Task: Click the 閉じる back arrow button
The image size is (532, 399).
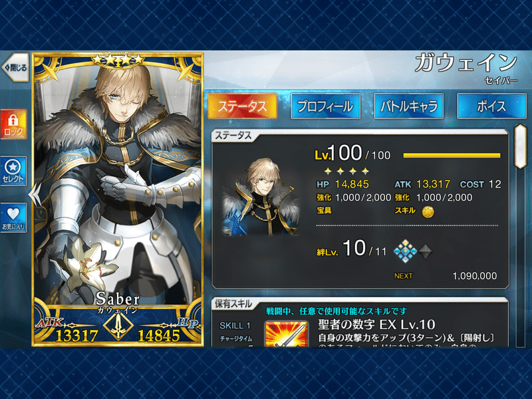Action: (15, 68)
